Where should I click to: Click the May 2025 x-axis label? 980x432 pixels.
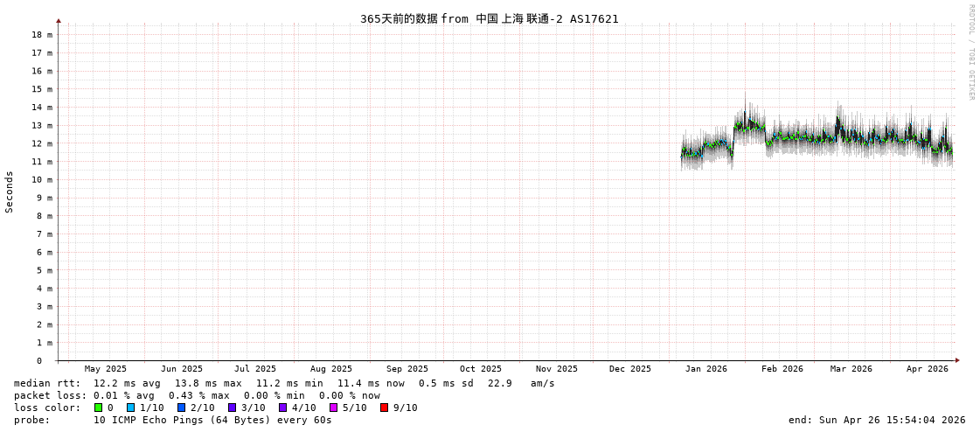(105, 369)
